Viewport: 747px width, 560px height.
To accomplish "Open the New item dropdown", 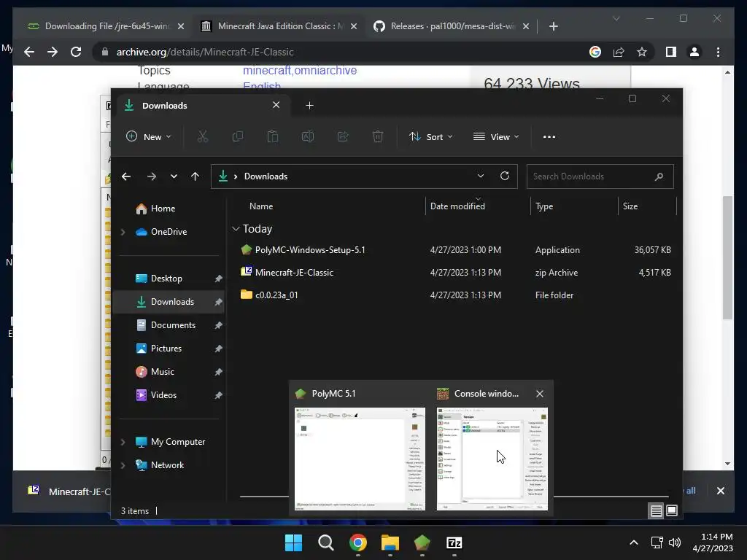I will 149,136.
